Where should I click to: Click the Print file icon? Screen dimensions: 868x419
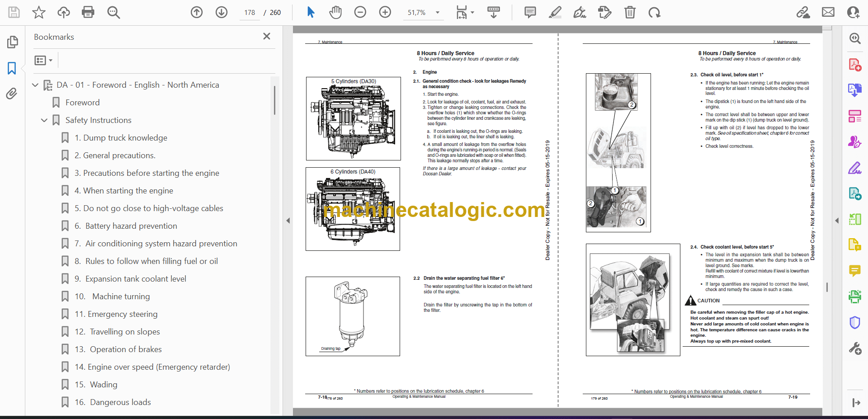88,12
